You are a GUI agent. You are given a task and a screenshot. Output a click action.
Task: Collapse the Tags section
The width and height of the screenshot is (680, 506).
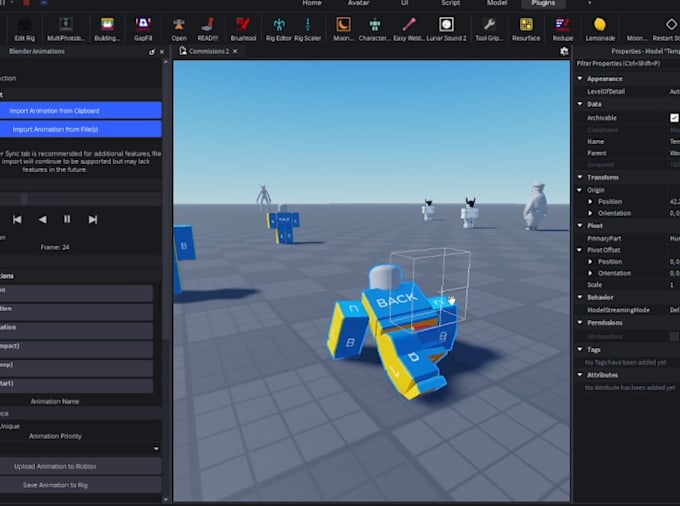(580, 349)
